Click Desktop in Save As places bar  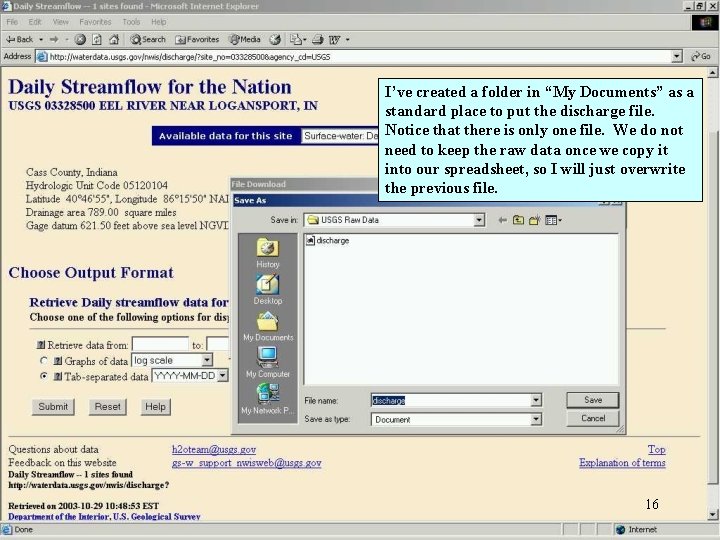pyautogui.click(x=268, y=290)
